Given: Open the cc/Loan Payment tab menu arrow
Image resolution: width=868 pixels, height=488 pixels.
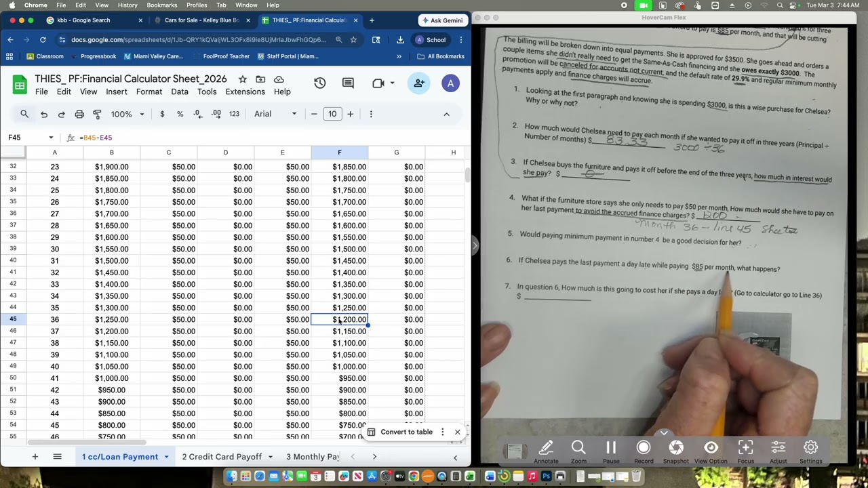Looking at the screenshot, I should point(166,457).
